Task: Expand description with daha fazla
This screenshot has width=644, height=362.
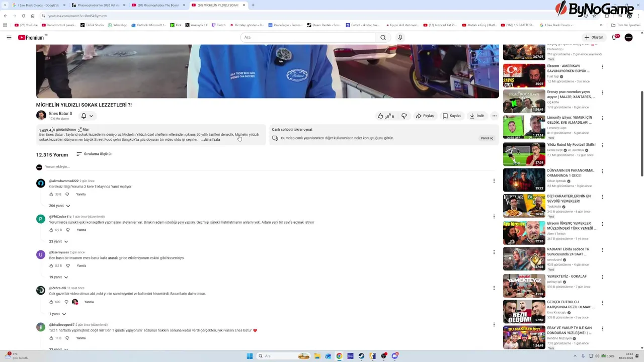Action: coord(210,139)
